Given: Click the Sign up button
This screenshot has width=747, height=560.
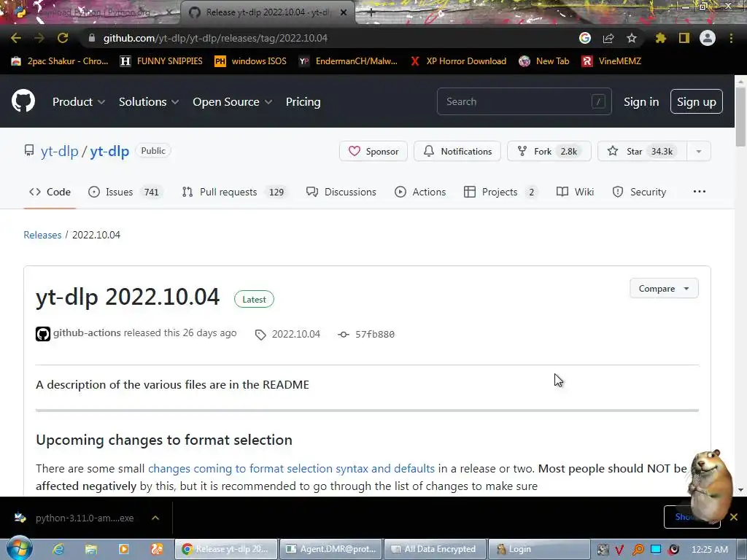Looking at the screenshot, I should (x=696, y=101).
